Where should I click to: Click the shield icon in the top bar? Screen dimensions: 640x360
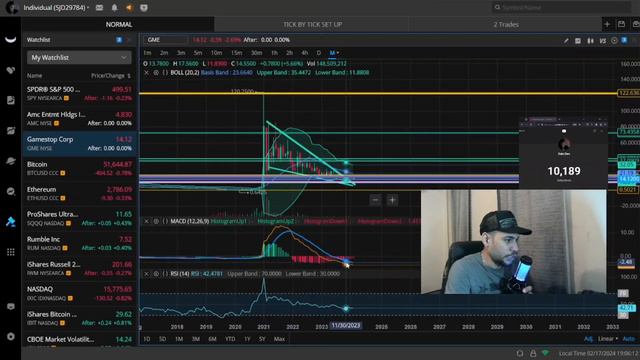144,7
